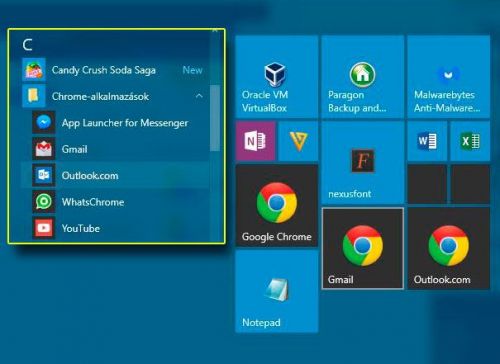Open Candy Crush Soda Saga icon
The height and width of the screenshot is (364, 500).
pyautogui.click(x=34, y=70)
